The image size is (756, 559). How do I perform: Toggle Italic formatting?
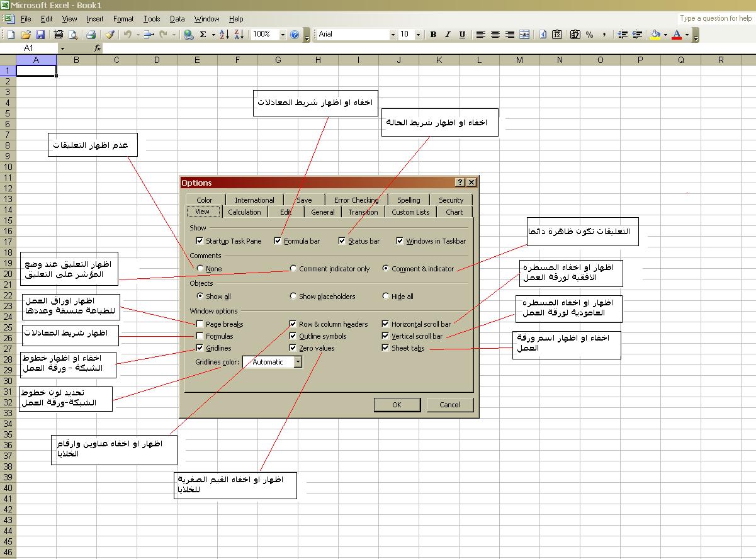click(448, 35)
